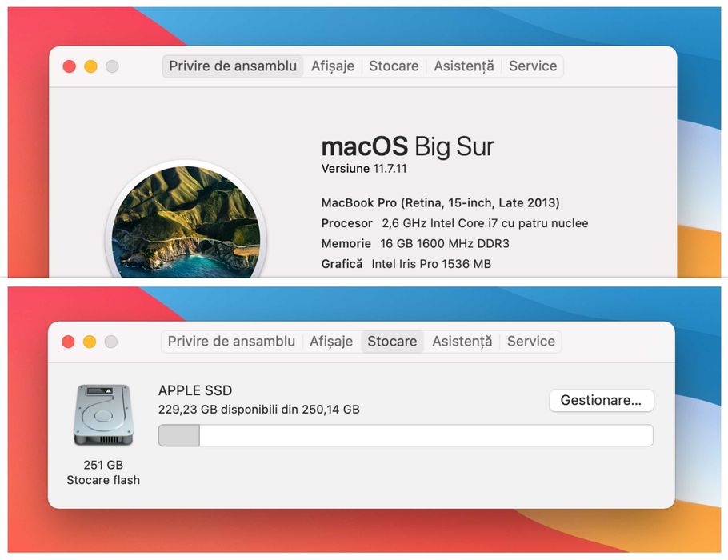Select Privire de ansamblu tab in lower window
This screenshot has width=728, height=560.
click(231, 342)
